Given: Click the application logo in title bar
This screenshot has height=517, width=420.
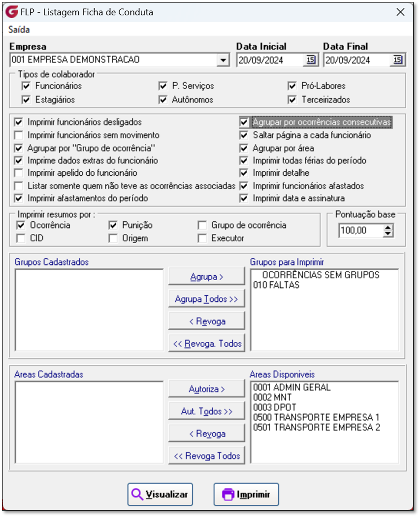Looking at the screenshot, I should click(x=12, y=12).
